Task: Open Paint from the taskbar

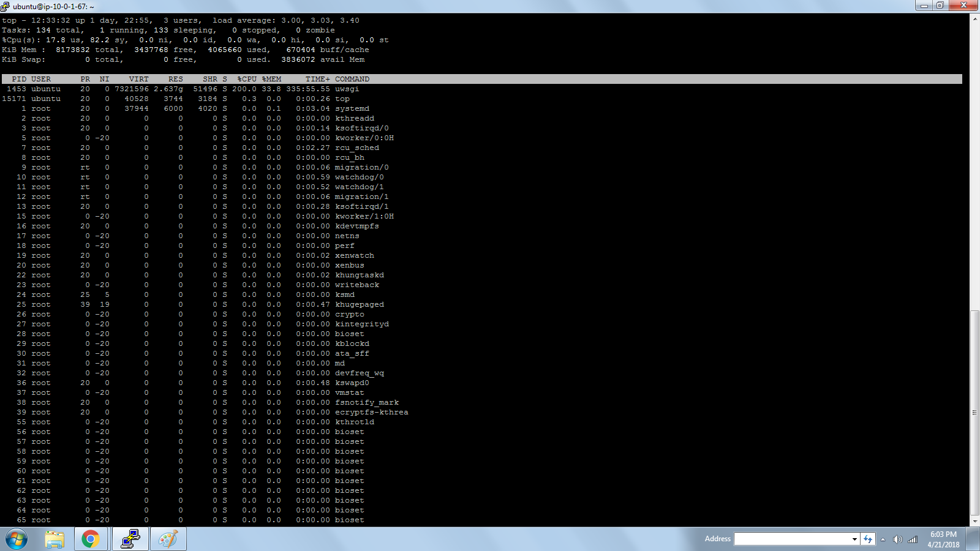Action: (168, 539)
